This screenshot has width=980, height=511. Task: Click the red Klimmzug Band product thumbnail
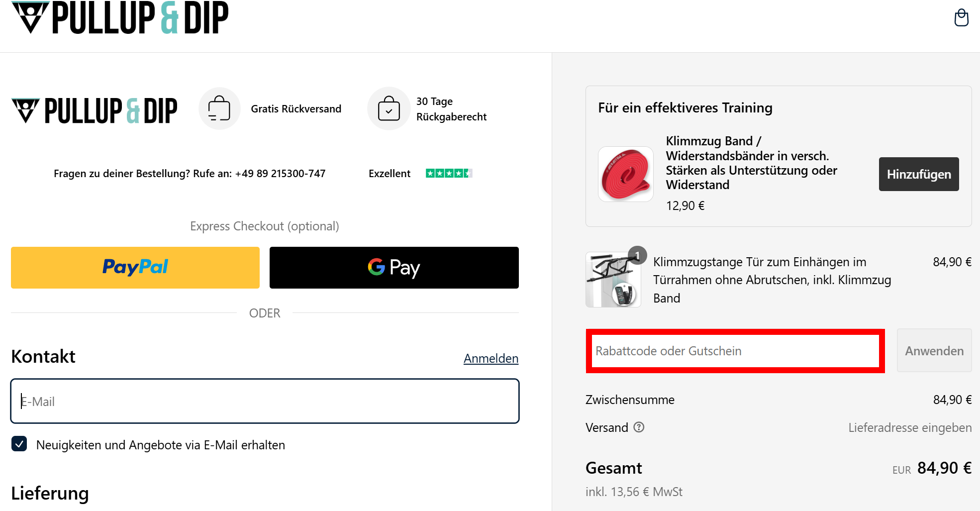(626, 174)
